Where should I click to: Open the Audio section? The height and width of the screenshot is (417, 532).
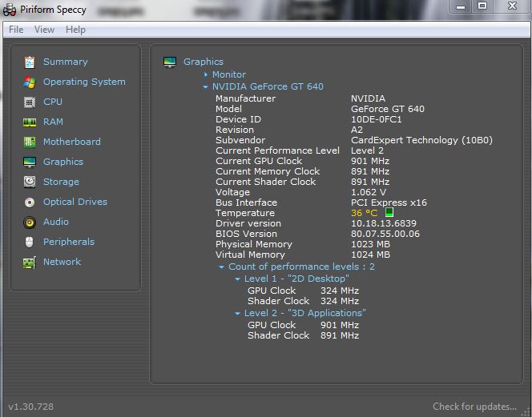pos(56,222)
